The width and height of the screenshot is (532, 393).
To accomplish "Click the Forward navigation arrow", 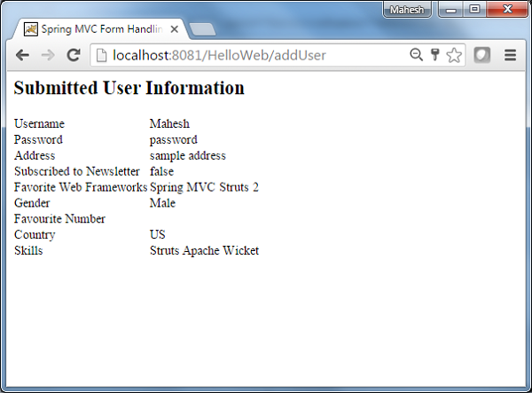I will pyautogui.click(x=48, y=55).
